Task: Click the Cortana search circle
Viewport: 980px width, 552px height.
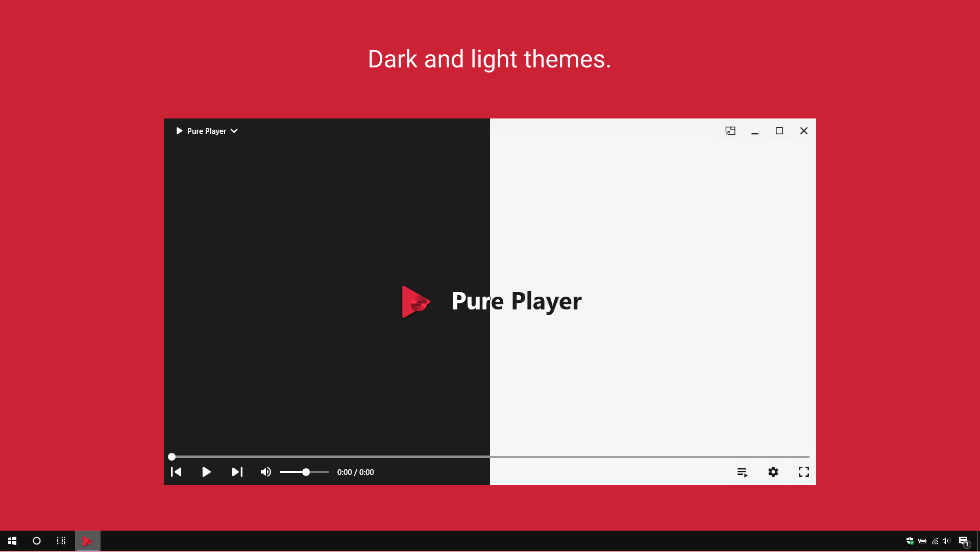Action: point(37,541)
